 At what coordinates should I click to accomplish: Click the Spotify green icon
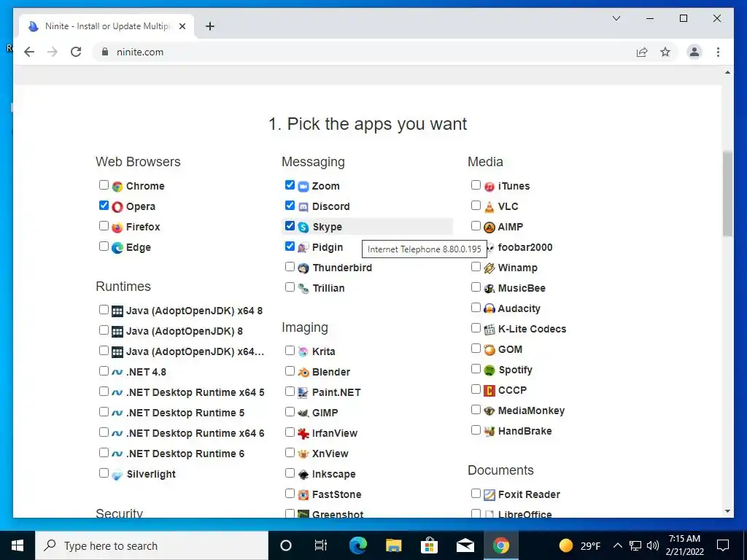[489, 370]
